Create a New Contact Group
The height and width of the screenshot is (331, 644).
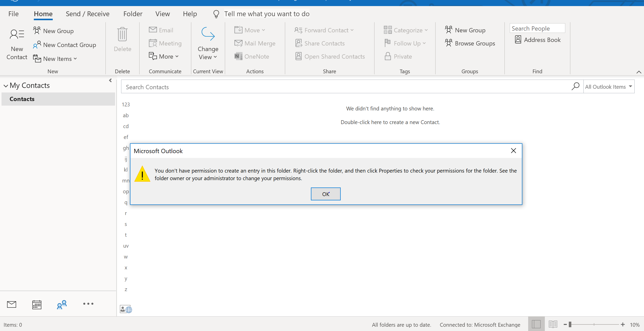pyautogui.click(x=65, y=45)
